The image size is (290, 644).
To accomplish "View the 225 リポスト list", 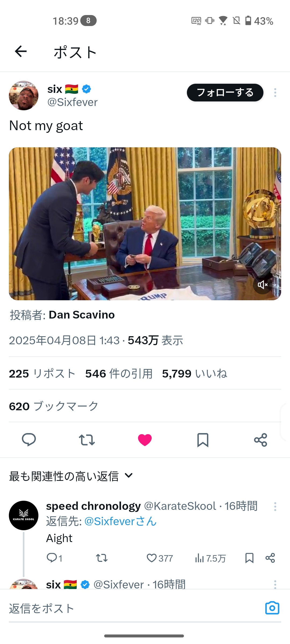I will [42, 374].
